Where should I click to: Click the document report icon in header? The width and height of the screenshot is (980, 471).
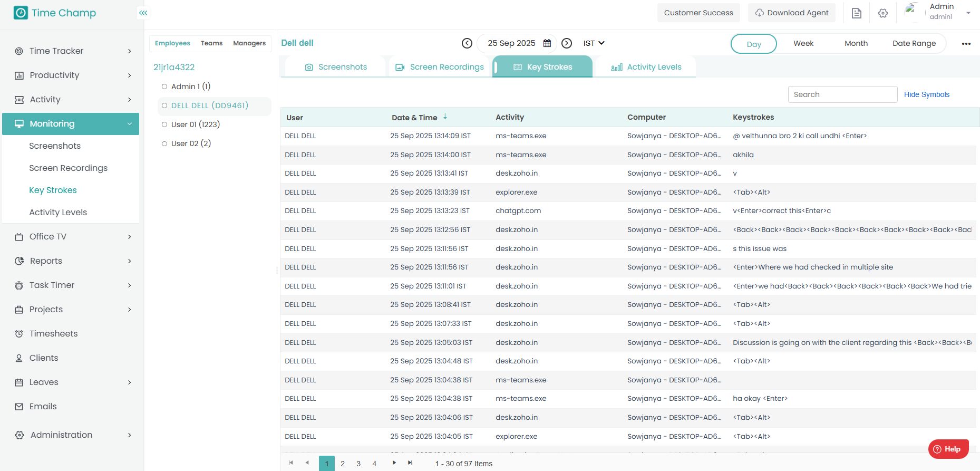tap(857, 13)
